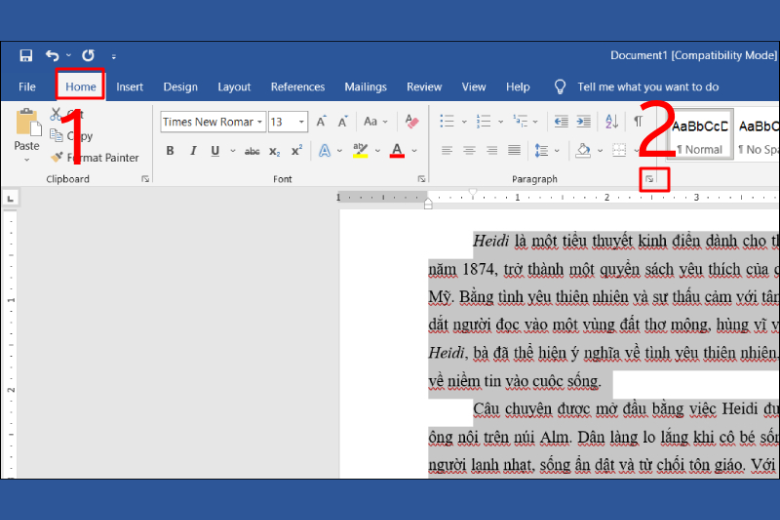Expand the Paste options arrow
The image size is (780, 520).
click(27, 160)
